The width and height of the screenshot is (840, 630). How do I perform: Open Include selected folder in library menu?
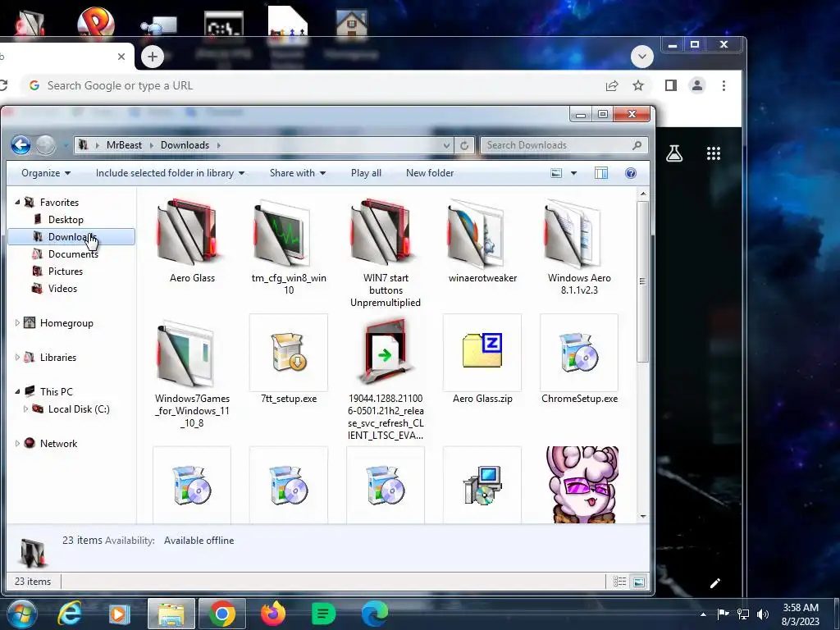tap(170, 173)
